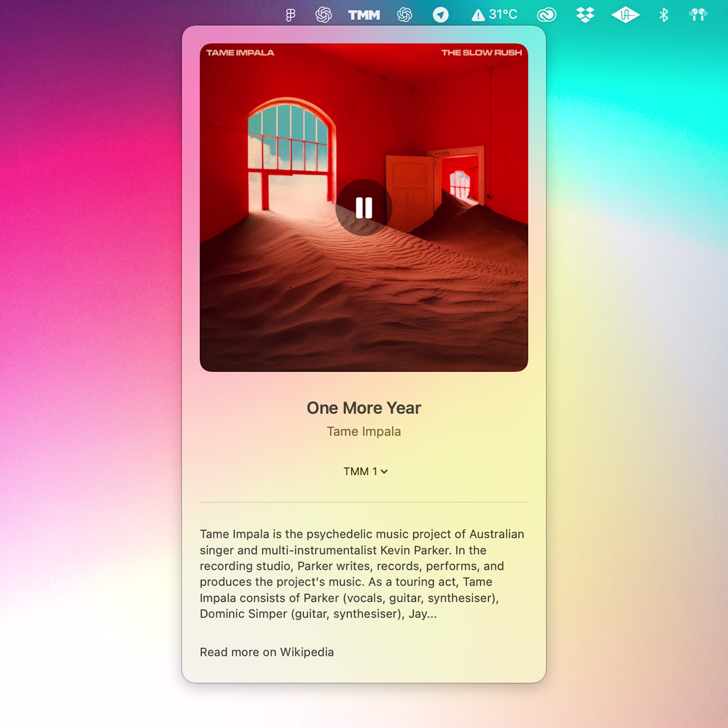Open the TMM menu bar item

coord(364,15)
